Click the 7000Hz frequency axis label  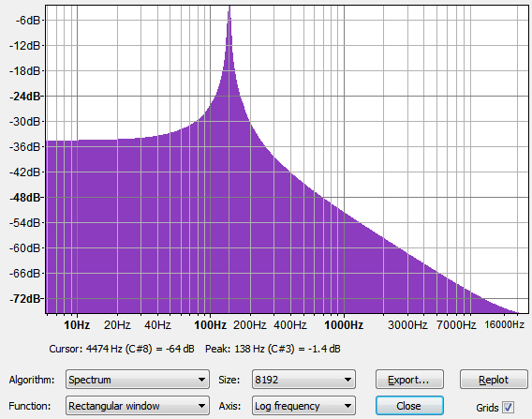(x=456, y=325)
